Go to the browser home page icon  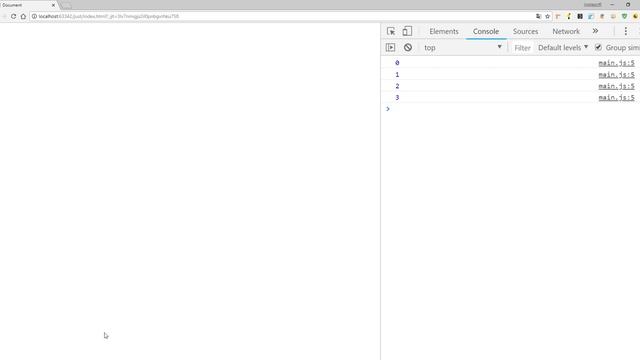point(23,16)
